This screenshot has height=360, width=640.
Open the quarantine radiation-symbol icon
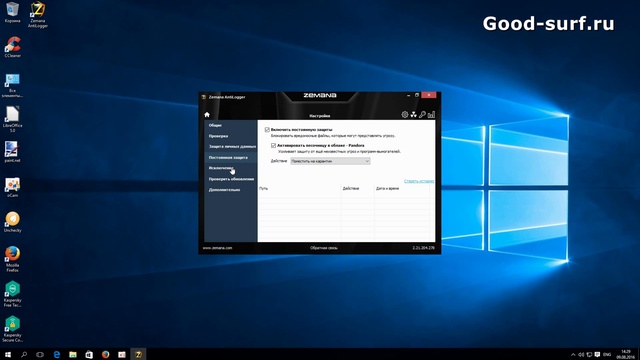coord(413,115)
